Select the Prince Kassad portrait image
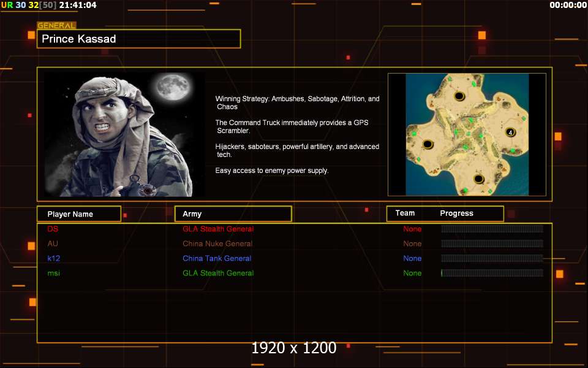 pos(124,134)
